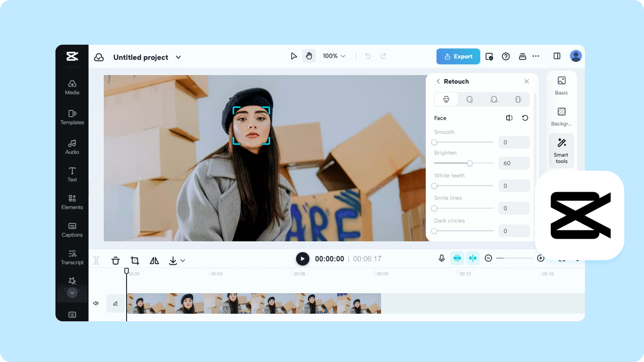
Task: Open the Transcript panel
Action: pyautogui.click(x=72, y=258)
